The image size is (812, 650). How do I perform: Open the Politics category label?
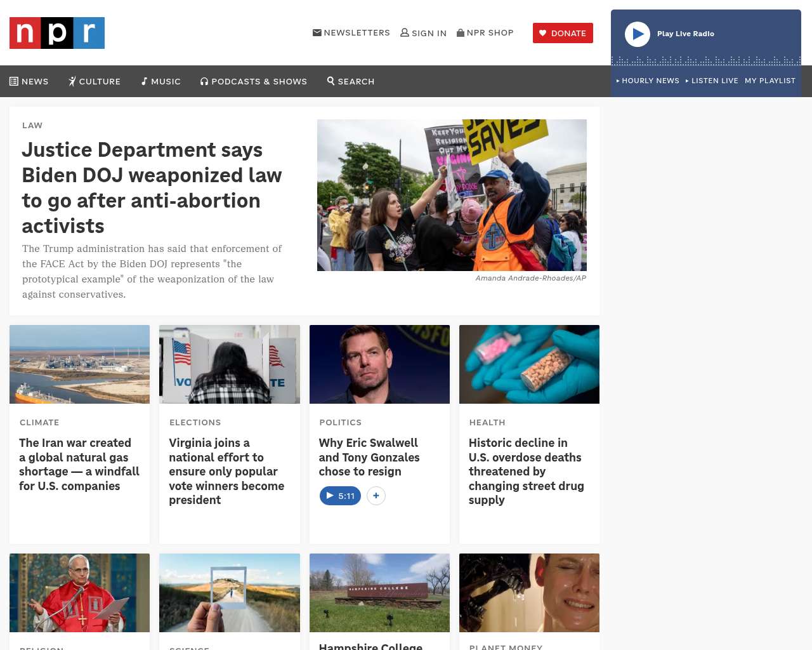coord(341,422)
